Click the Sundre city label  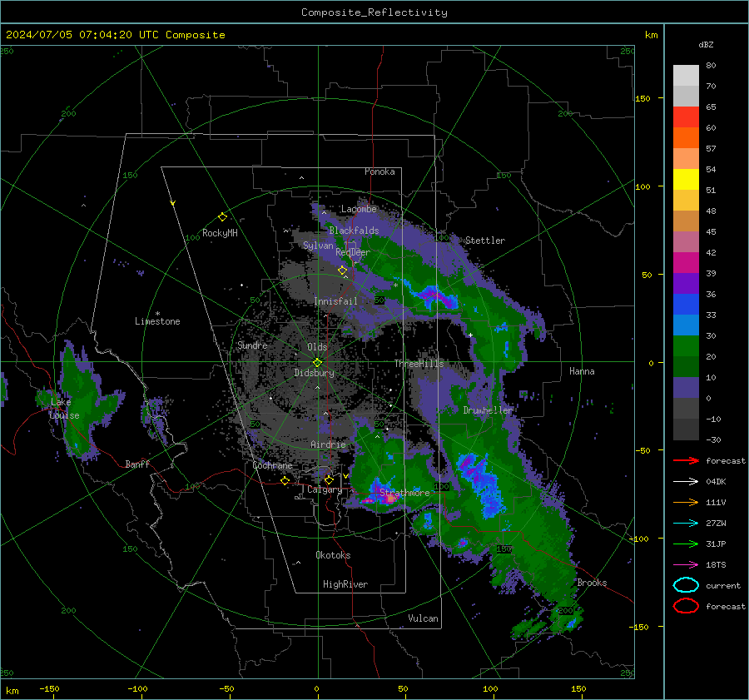[x=252, y=345]
